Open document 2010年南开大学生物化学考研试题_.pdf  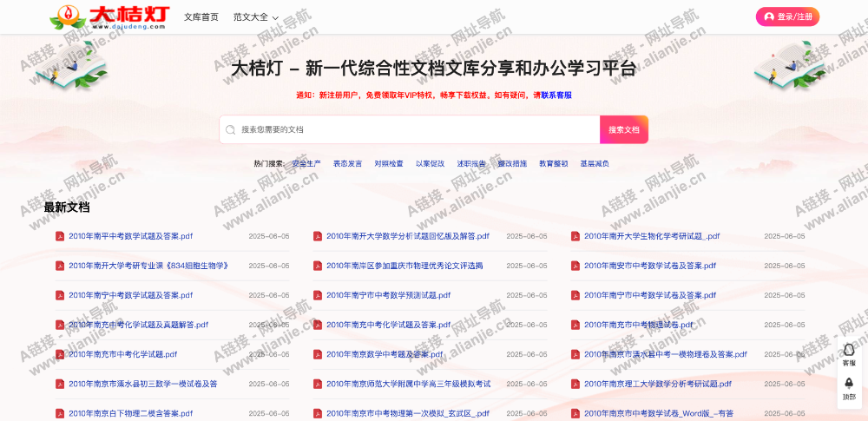(652, 236)
